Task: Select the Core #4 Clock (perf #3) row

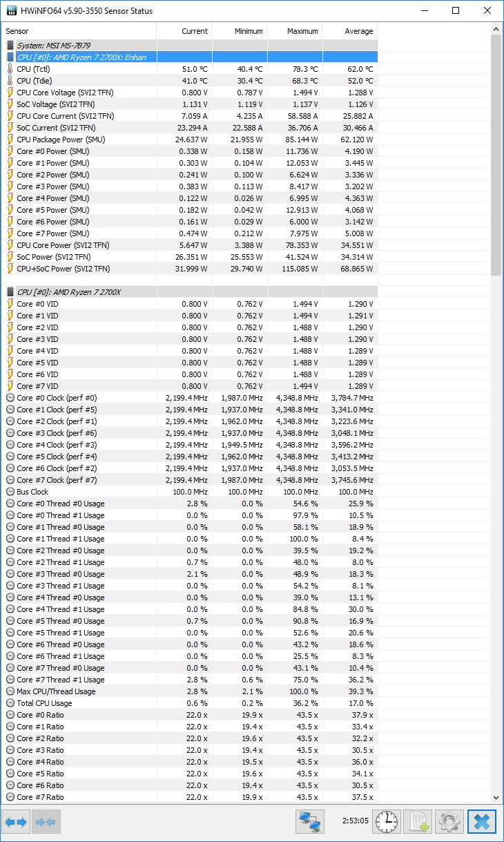Action: [190, 445]
